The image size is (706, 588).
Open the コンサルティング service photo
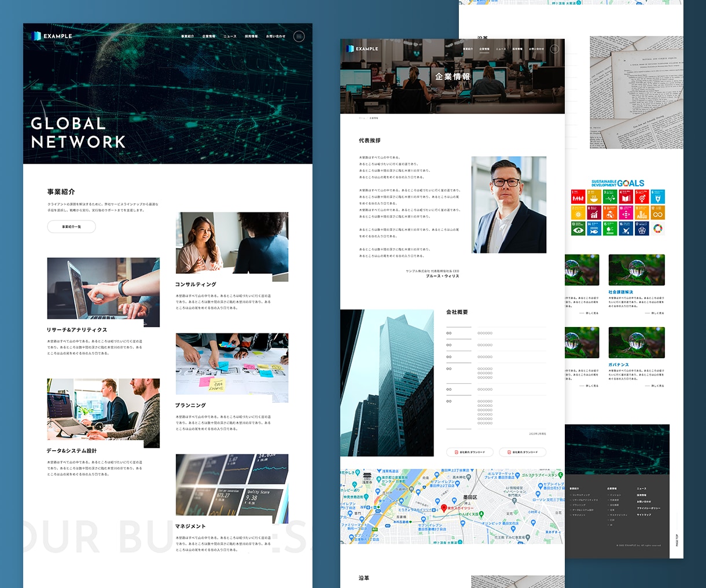[232, 247]
